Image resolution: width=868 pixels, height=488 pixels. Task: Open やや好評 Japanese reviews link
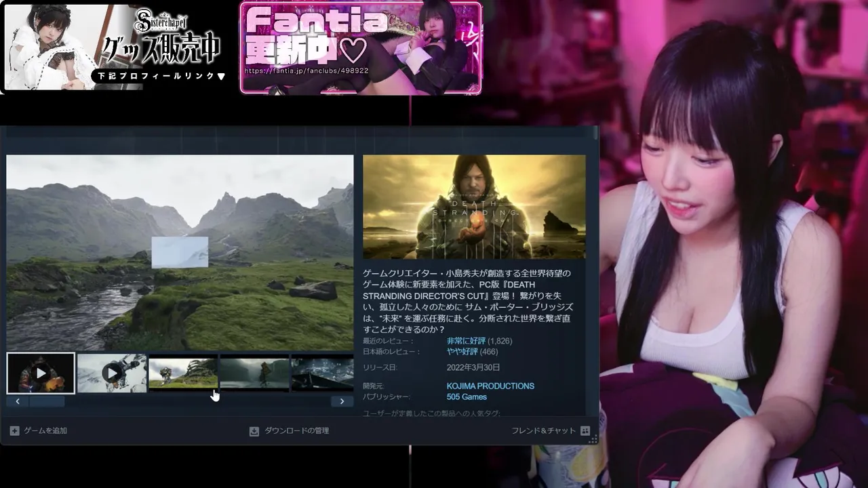[462, 352]
